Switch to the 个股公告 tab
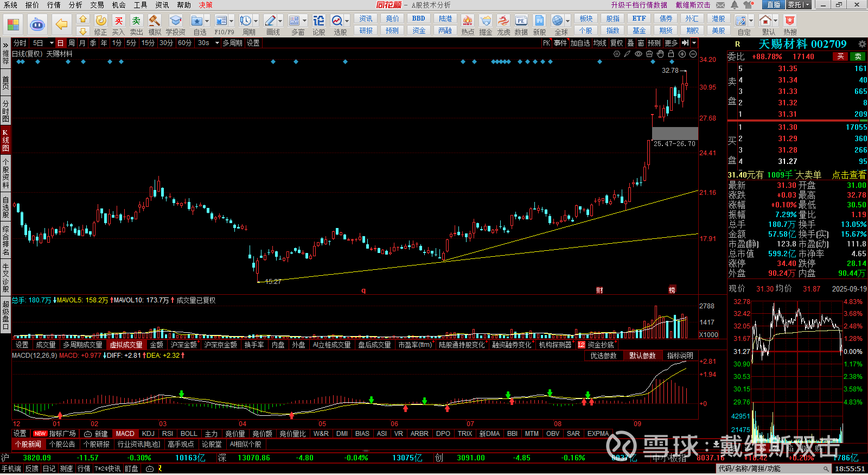 click(x=62, y=444)
